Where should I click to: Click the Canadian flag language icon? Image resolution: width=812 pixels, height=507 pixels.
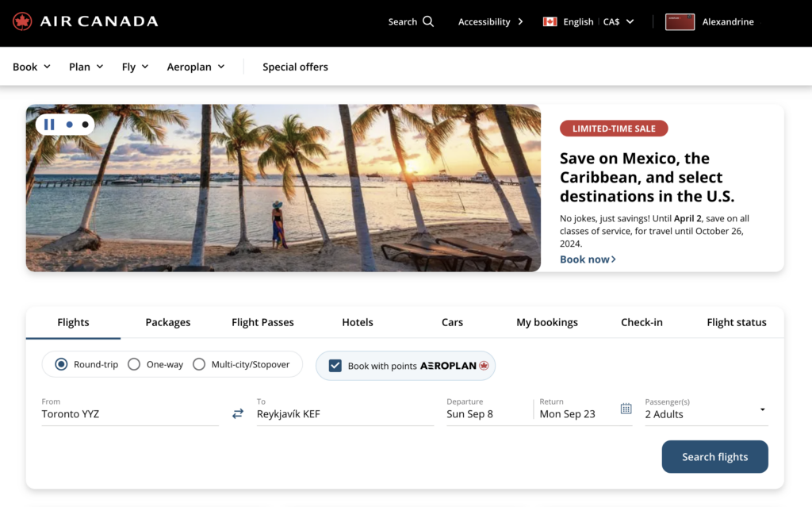pos(550,21)
